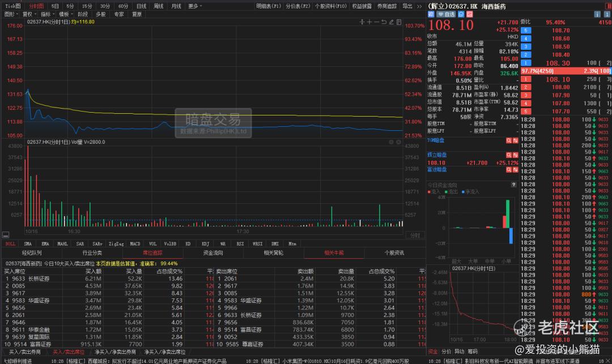The height and width of the screenshot is (364, 612).
Task: Select the 买入/卖出券商 bottom tab
Action: [25, 352]
